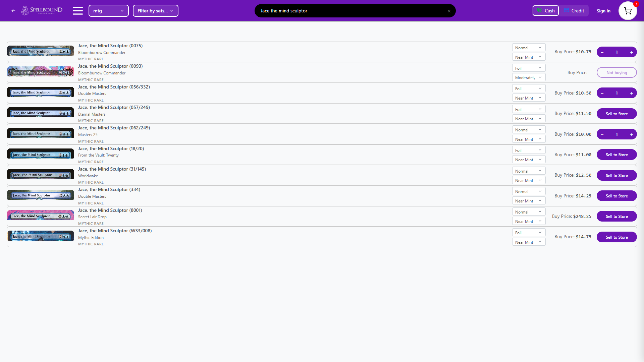Increase quantity for Jace (0075)
This screenshot has height=362, width=644.
(631, 52)
